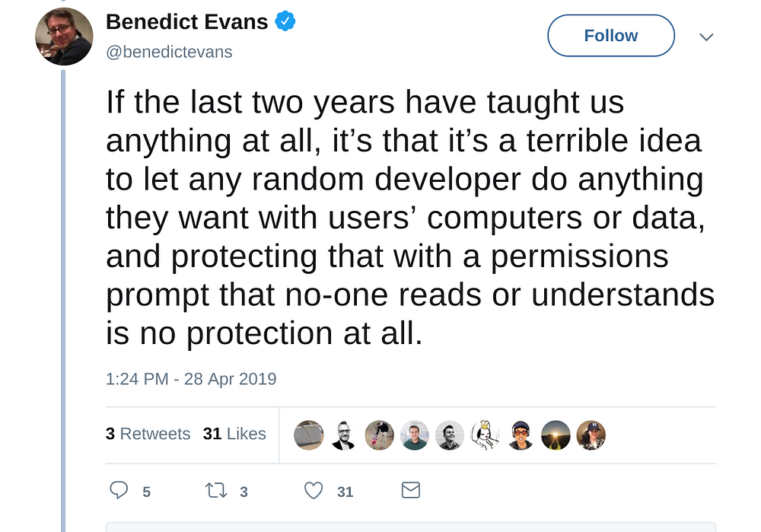Click the envelope direct message icon
Image resolution: width=761 pixels, height=532 pixels.
coord(411,490)
